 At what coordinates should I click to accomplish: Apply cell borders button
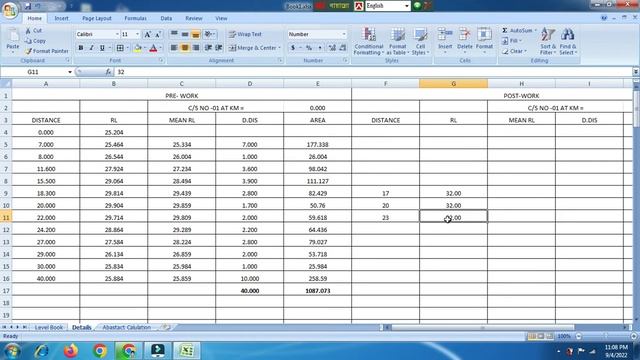point(120,48)
